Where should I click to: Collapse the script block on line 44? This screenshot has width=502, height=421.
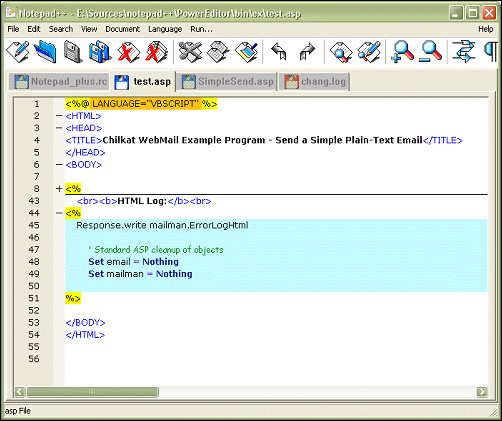click(x=59, y=213)
